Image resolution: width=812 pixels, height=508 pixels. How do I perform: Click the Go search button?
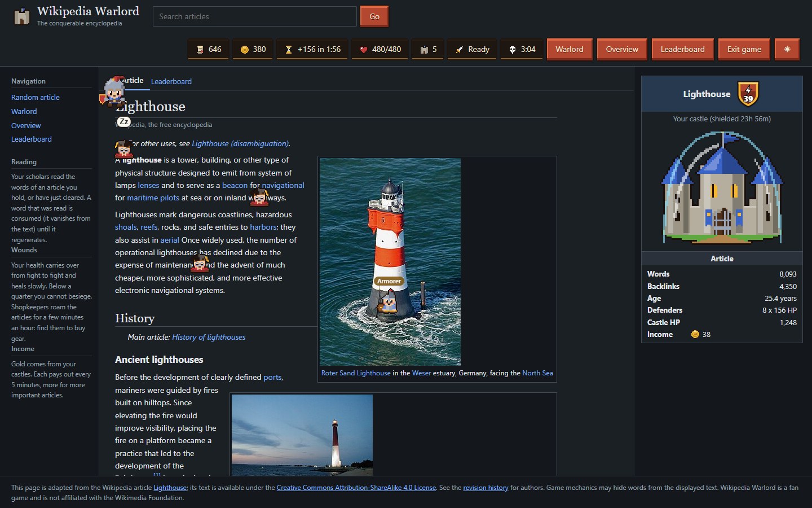pyautogui.click(x=374, y=16)
